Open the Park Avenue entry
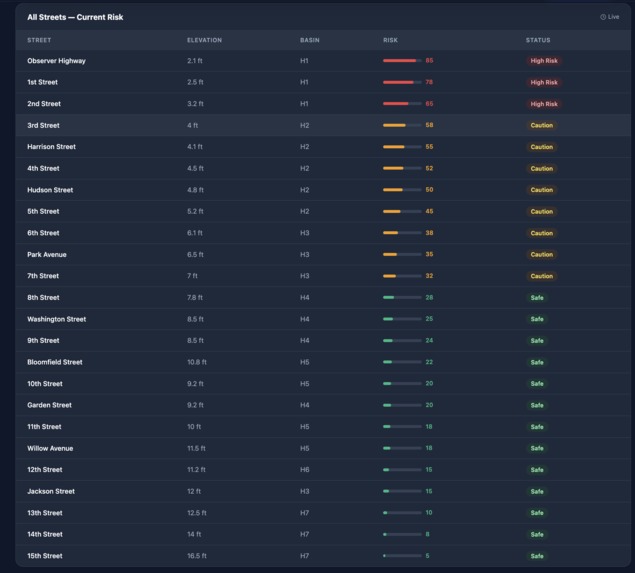This screenshot has width=635, height=573. [x=323, y=254]
